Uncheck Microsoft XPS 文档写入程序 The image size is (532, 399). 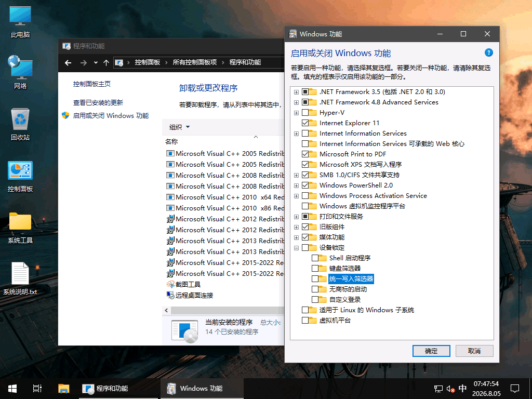[305, 165]
